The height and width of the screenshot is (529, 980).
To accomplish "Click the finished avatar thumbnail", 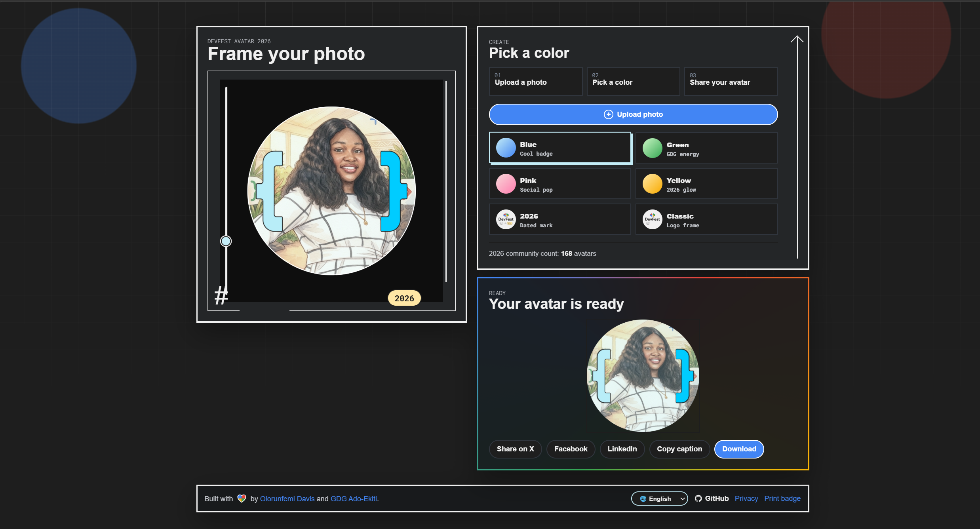I will point(643,375).
